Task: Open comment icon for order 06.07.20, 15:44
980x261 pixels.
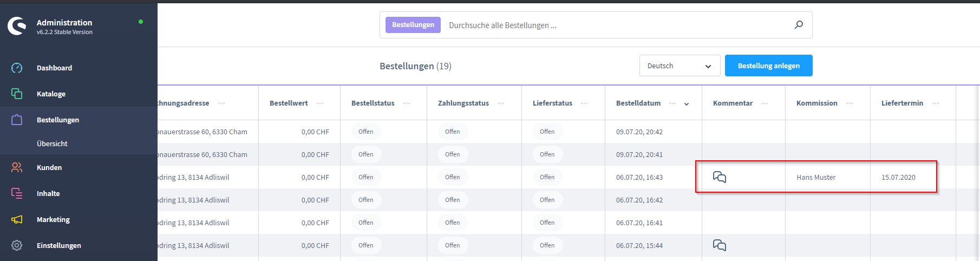Action: pyautogui.click(x=720, y=245)
